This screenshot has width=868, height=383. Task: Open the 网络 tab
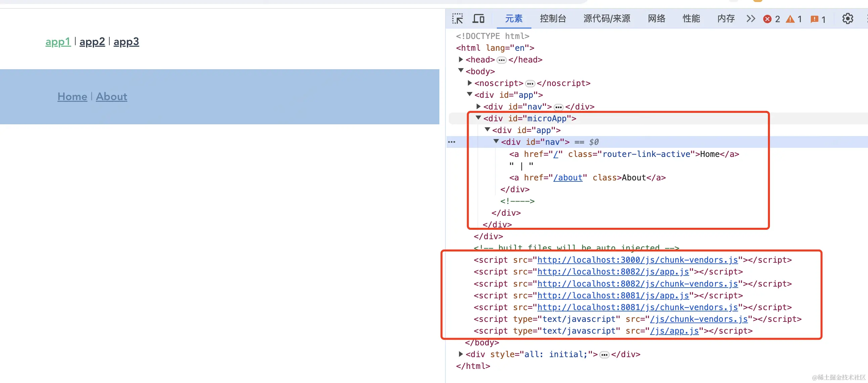coord(656,19)
